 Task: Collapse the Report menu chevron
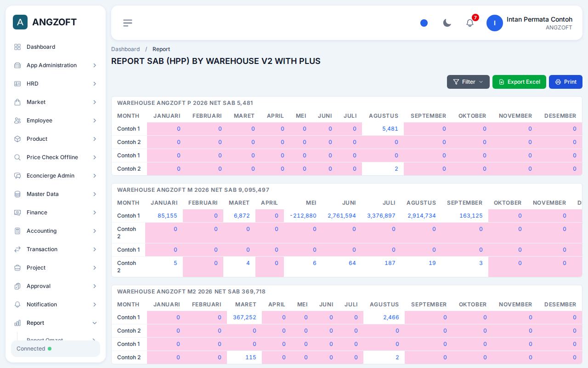pyautogui.click(x=95, y=323)
